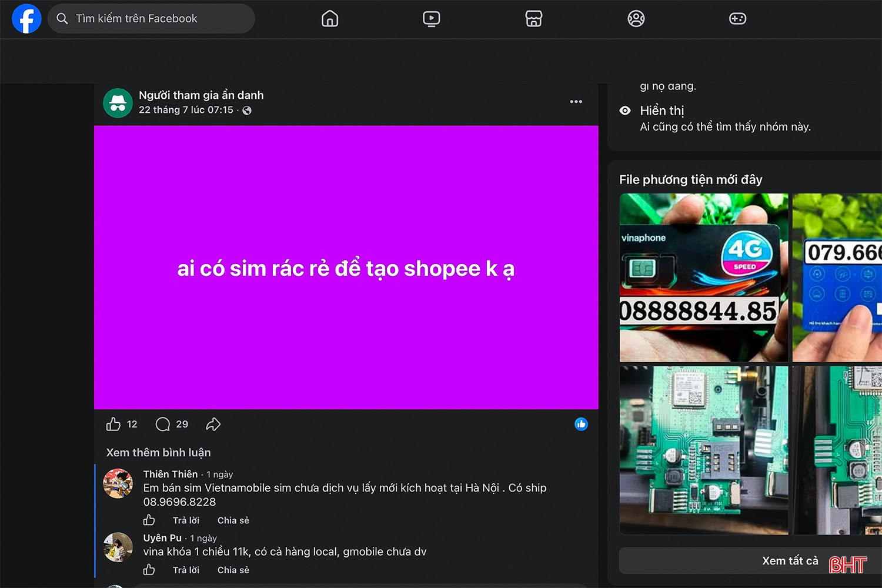Viewport: 882px width, 588px height.
Task: Click the 'Hiển thị' label
Action: coord(662,111)
